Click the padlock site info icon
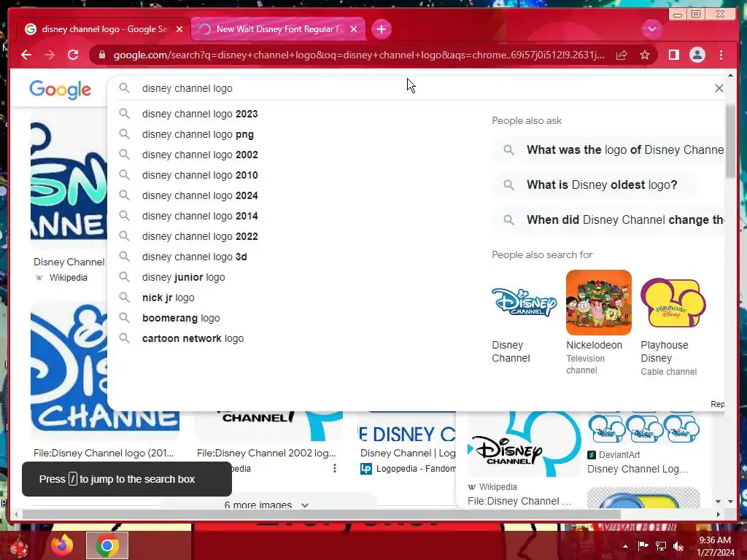Screen dimensions: 747x560 coord(101,55)
